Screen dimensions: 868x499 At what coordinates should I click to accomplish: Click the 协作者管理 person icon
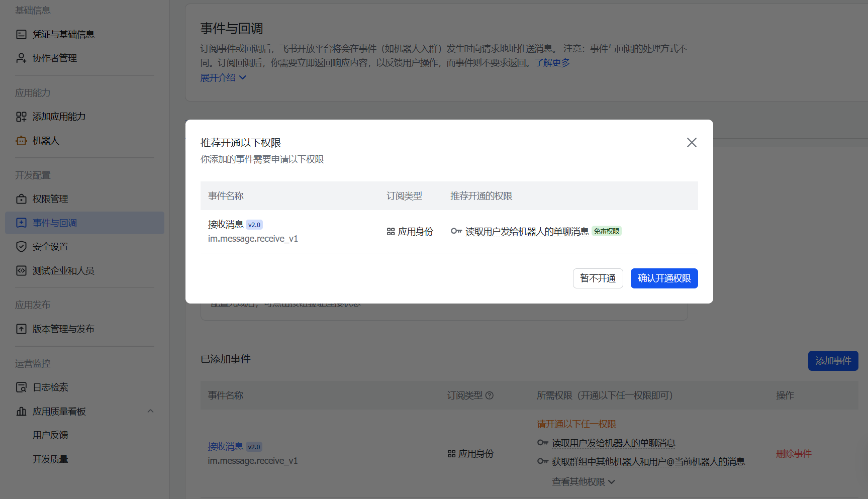(x=21, y=58)
